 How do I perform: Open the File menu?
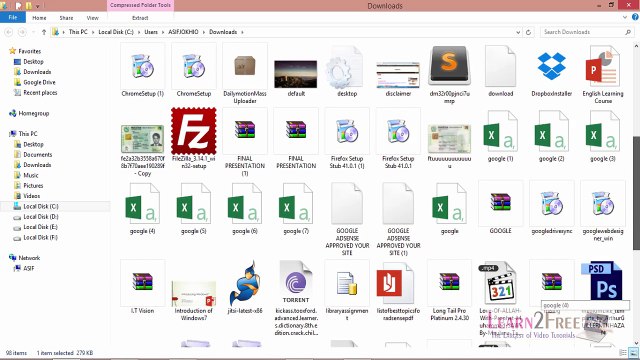[x=13, y=18]
